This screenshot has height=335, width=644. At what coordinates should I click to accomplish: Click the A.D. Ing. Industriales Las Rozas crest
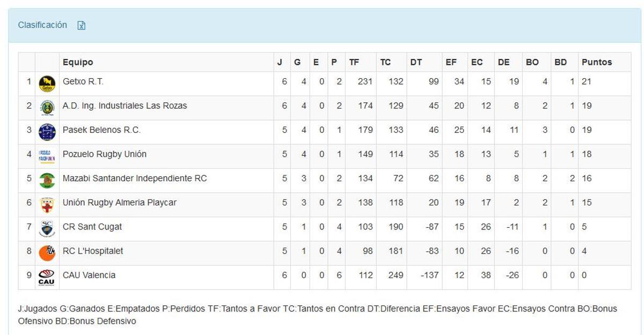point(46,106)
